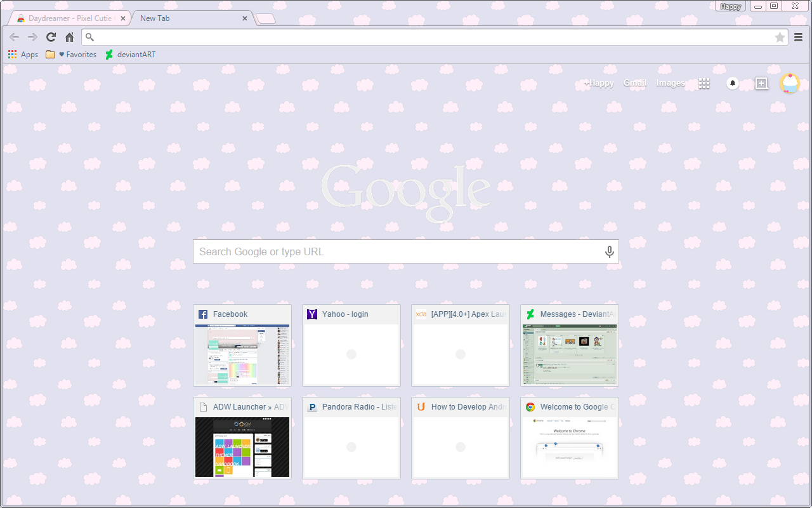
Task: Click the Google+ share icon
Action: 761,83
